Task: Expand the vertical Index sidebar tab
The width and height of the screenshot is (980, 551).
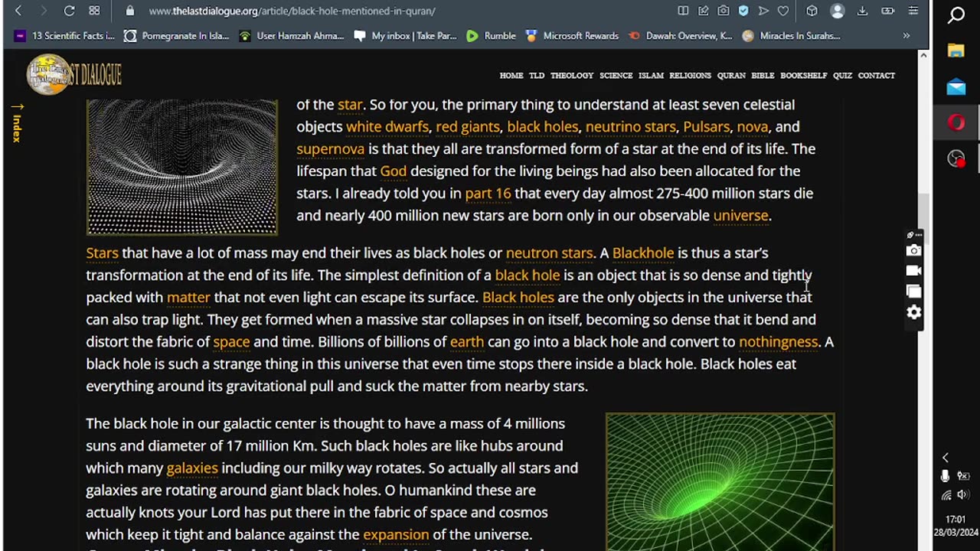Action: pyautogui.click(x=16, y=123)
